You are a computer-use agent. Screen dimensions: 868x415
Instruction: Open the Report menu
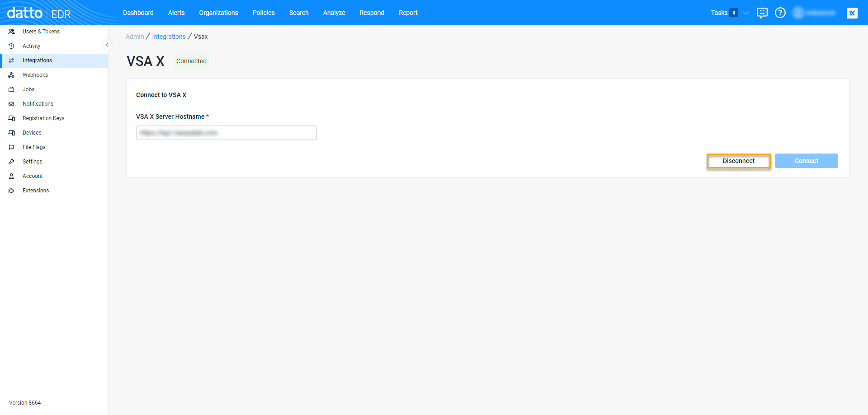point(408,13)
